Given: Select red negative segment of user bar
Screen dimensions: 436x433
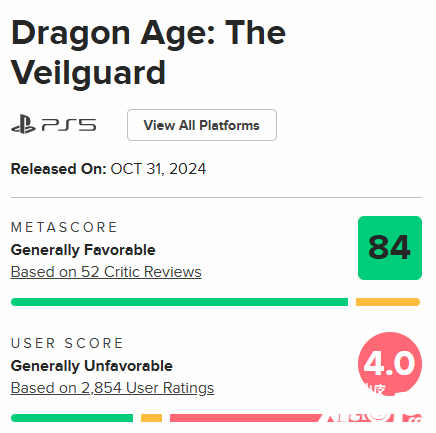Looking at the screenshot, I should 295,418.
